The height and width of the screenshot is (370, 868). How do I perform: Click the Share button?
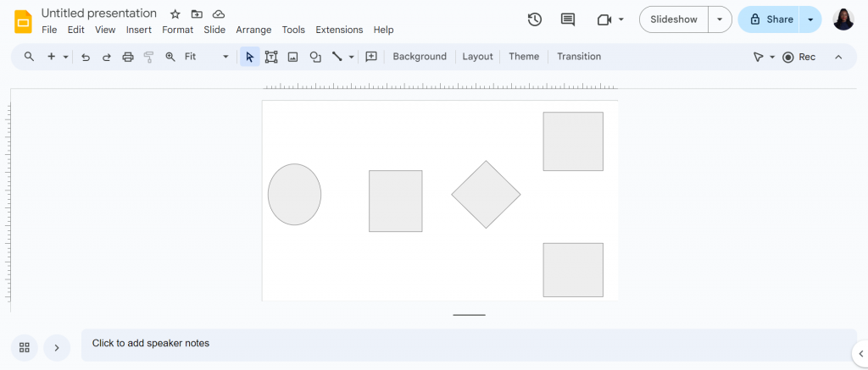pyautogui.click(x=769, y=19)
